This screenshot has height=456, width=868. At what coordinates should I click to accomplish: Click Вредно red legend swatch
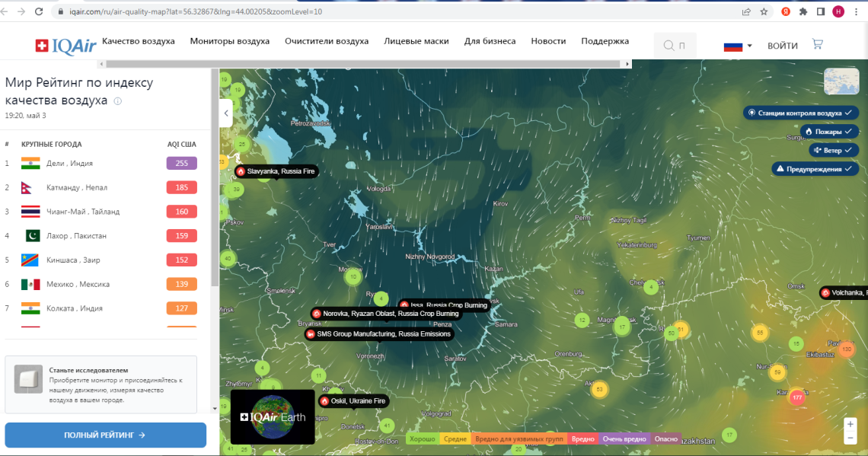click(582, 438)
